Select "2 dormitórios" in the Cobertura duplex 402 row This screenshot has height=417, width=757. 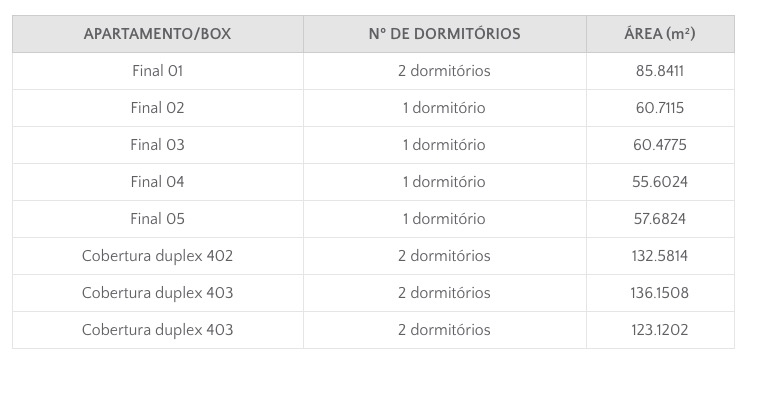click(x=444, y=256)
